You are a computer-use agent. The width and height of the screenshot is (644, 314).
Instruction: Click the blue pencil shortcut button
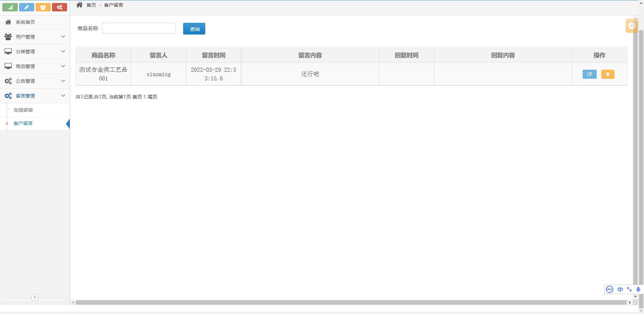coord(26,7)
